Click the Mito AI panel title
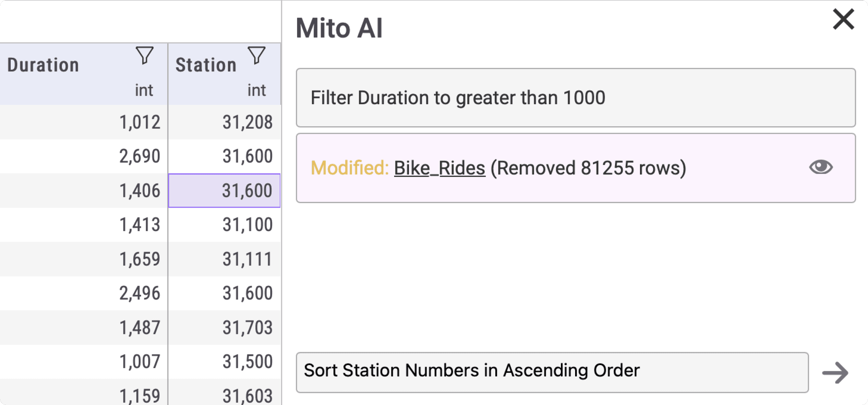This screenshot has width=868, height=405. [x=340, y=28]
